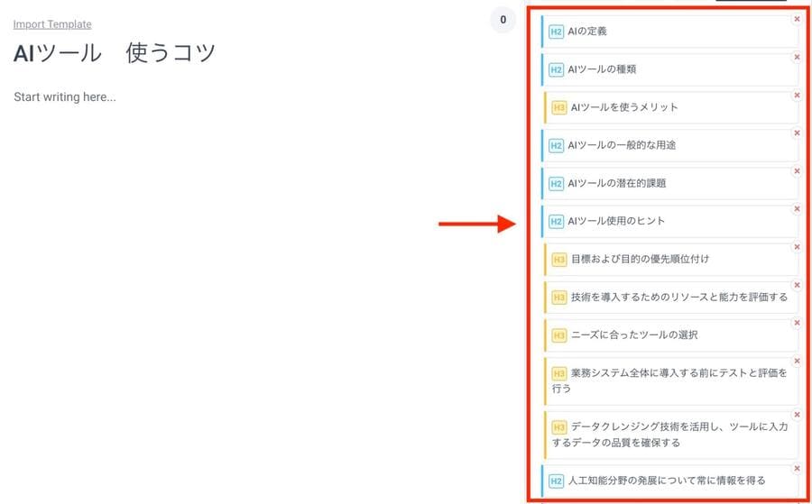
Task: Remove the AIツールの種類 heading with its X
Action: (x=797, y=58)
